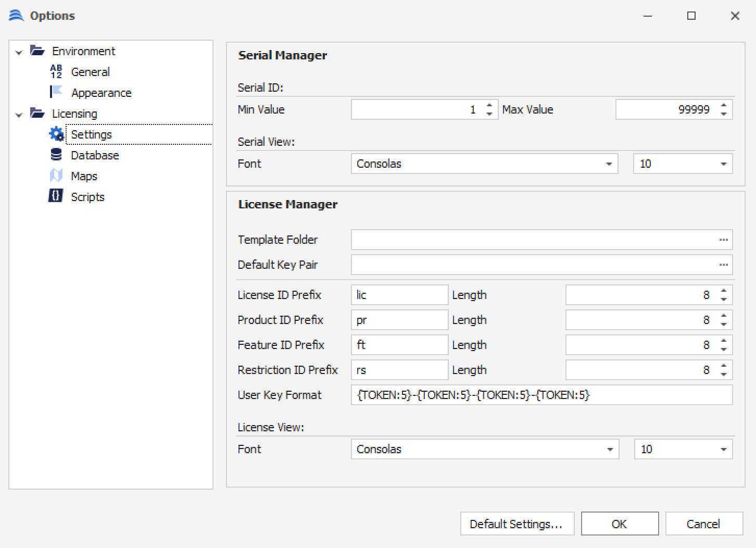Click the Default Settings... button

(x=516, y=524)
